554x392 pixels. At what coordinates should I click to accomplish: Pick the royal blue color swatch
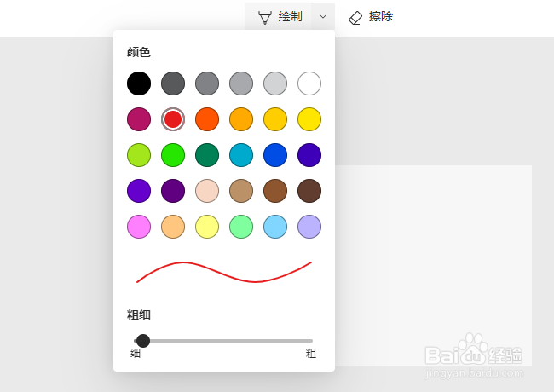pos(275,155)
